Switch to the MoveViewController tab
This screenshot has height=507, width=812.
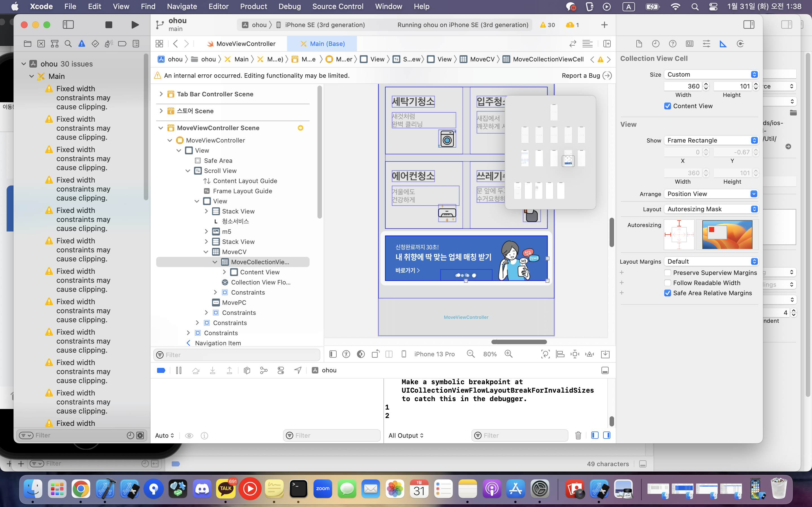pyautogui.click(x=245, y=44)
